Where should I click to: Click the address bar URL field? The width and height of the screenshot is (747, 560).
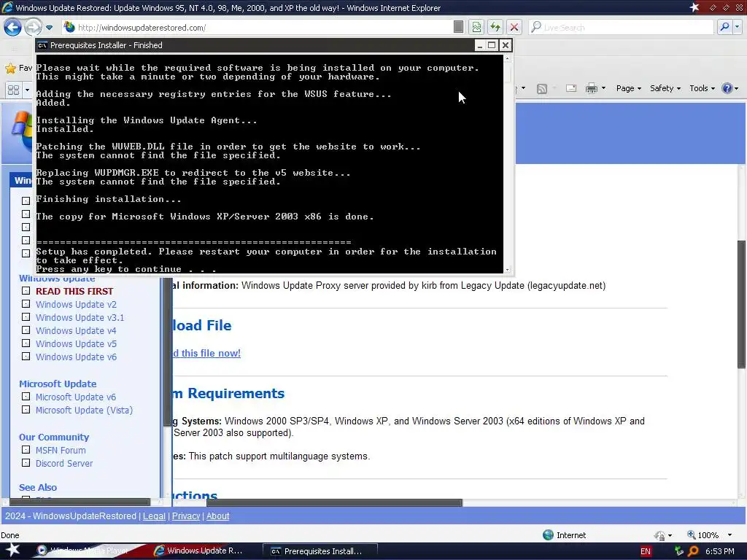(258, 28)
